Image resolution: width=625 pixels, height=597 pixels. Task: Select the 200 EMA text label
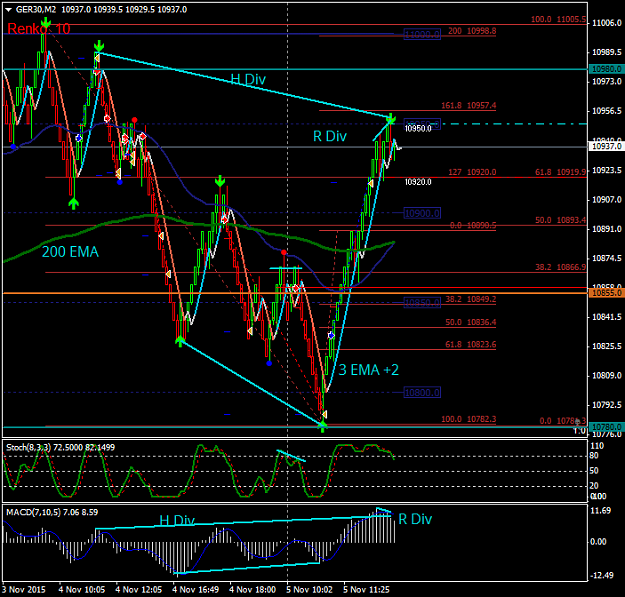point(70,252)
